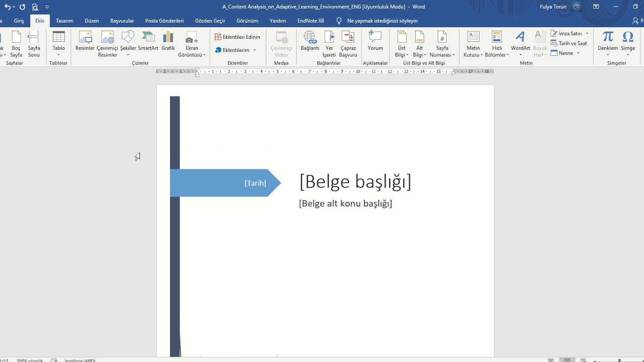Image resolution: width=644 pixels, height=362 pixels.
Task: Switch to Print Layout view in status bar
Action: [567, 360]
